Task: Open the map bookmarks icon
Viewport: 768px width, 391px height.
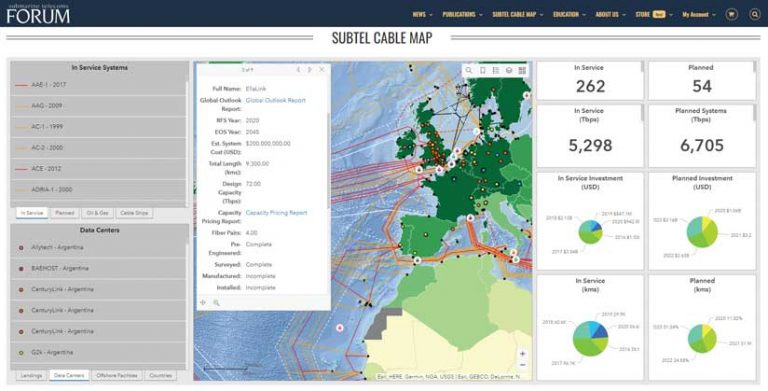Action: [482, 71]
